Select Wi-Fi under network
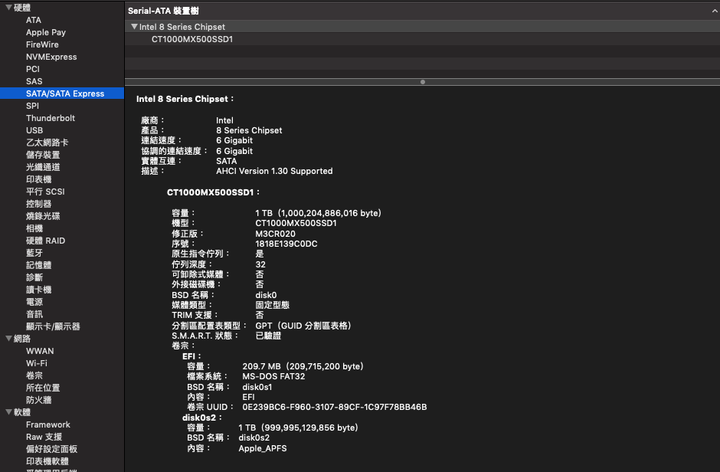Image resolution: width=720 pixels, height=472 pixels. pos(37,363)
